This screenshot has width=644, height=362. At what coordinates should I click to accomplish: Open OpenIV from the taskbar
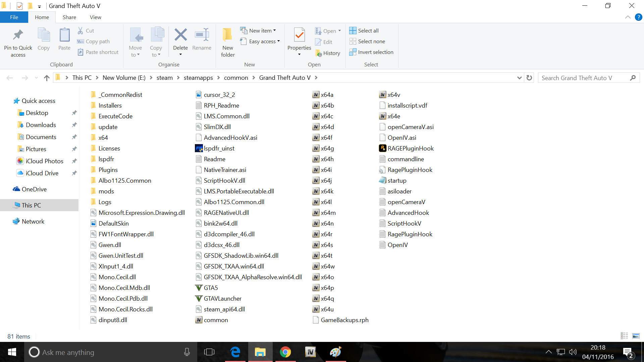[310, 352]
